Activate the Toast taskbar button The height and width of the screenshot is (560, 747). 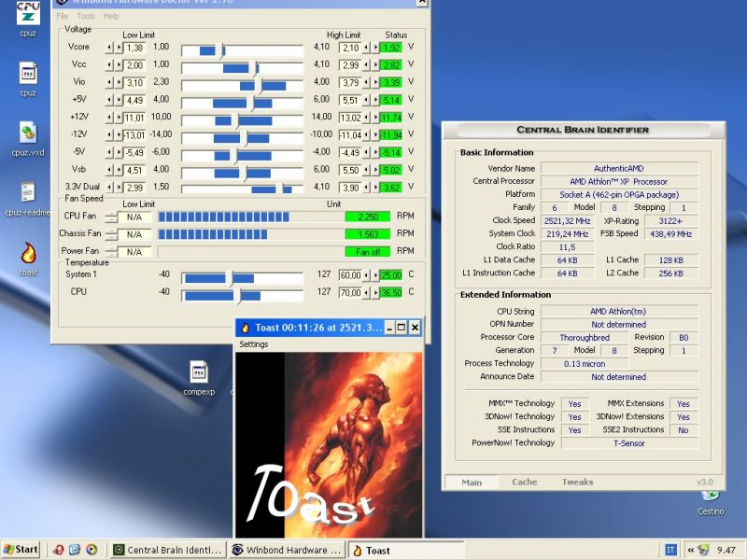click(406, 550)
